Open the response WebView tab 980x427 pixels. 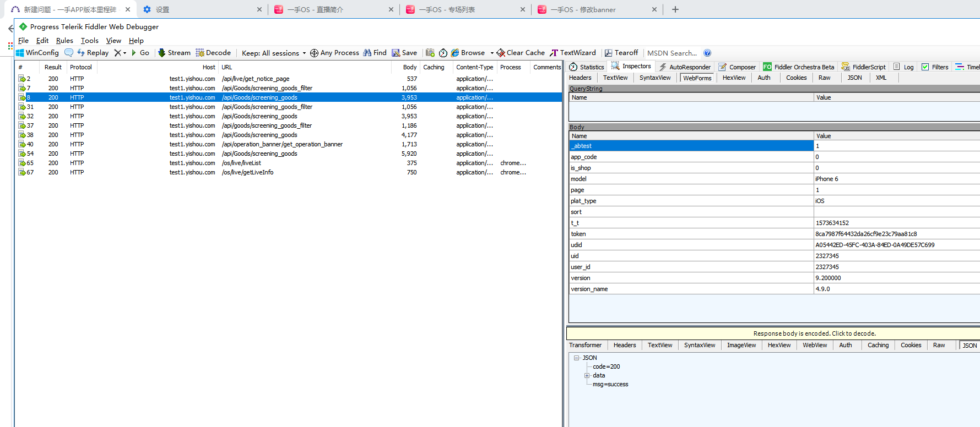(x=815, y=345)
